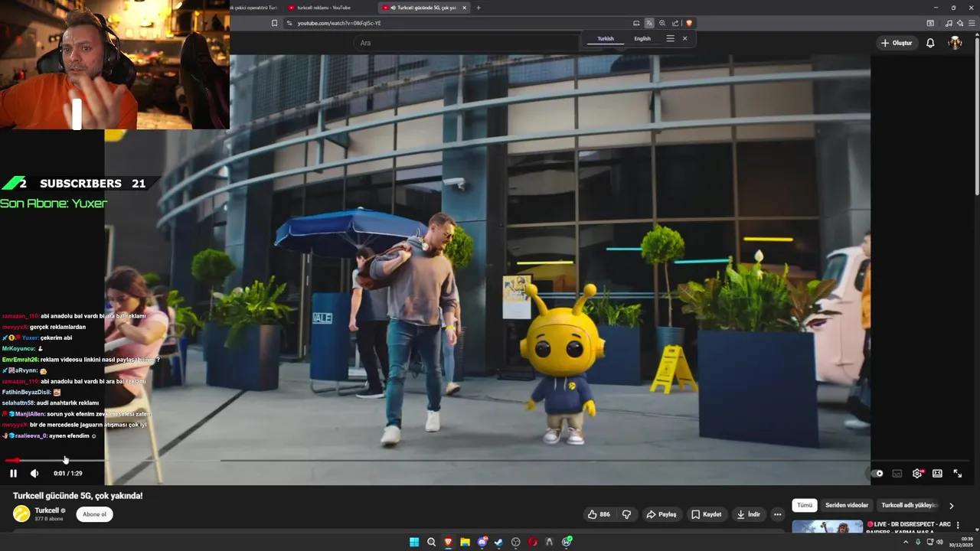Toggle subtitles in the video player
The height and width of the screenshot is (551, 980).
point(897,474)
